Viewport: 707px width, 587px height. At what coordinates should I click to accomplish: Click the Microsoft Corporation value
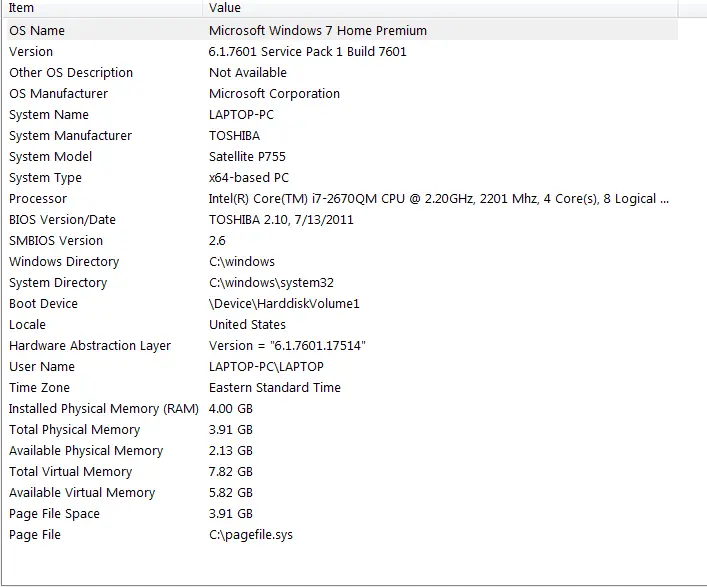[274, 93]
